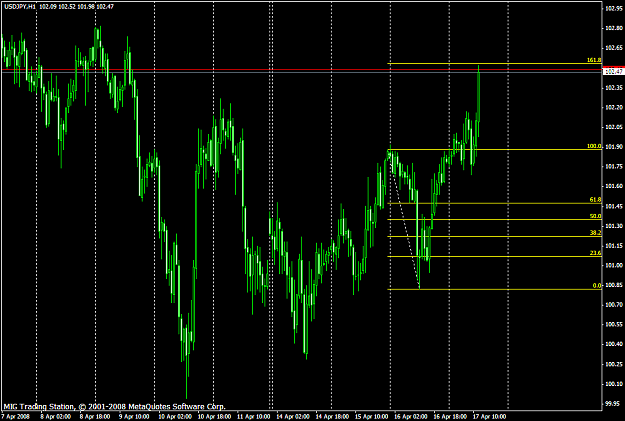Click the 101.90 price scale label

614,147
